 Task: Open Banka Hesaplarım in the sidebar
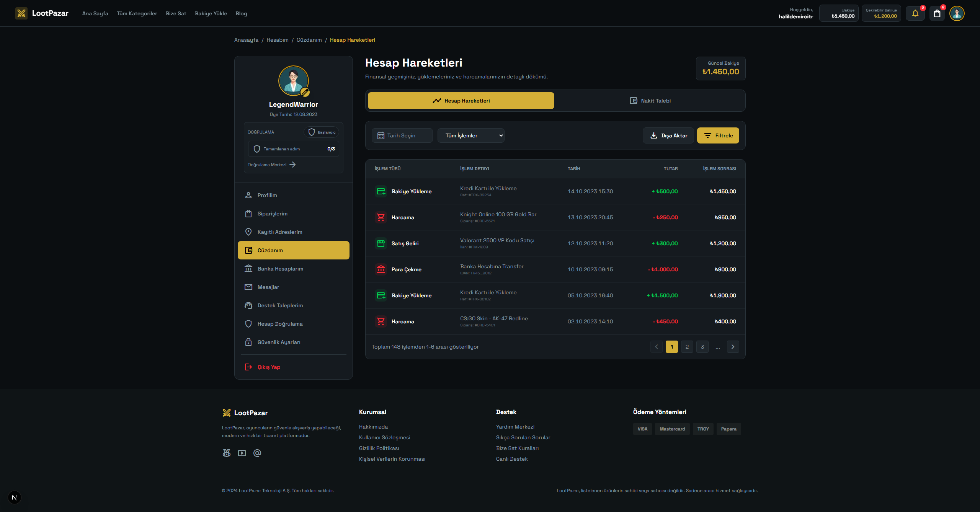point(280,269)
